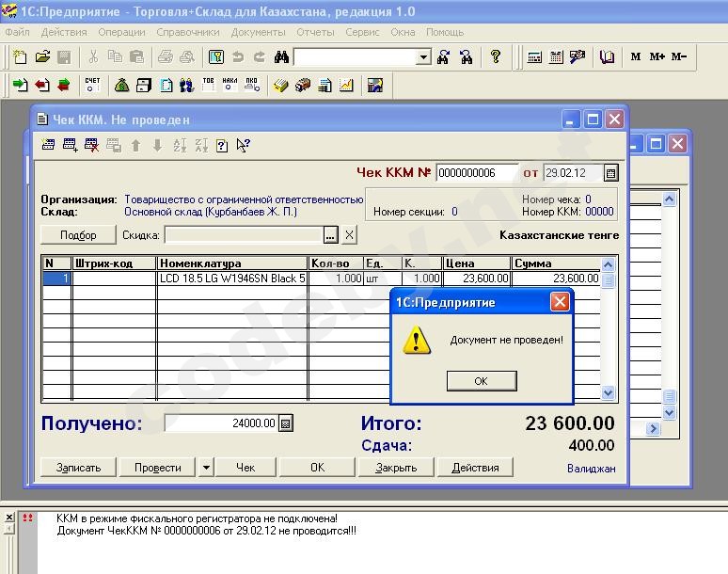Click the Delete row icon in document toolbar
The image size is (728, 574).
click(x=92, y=145)
